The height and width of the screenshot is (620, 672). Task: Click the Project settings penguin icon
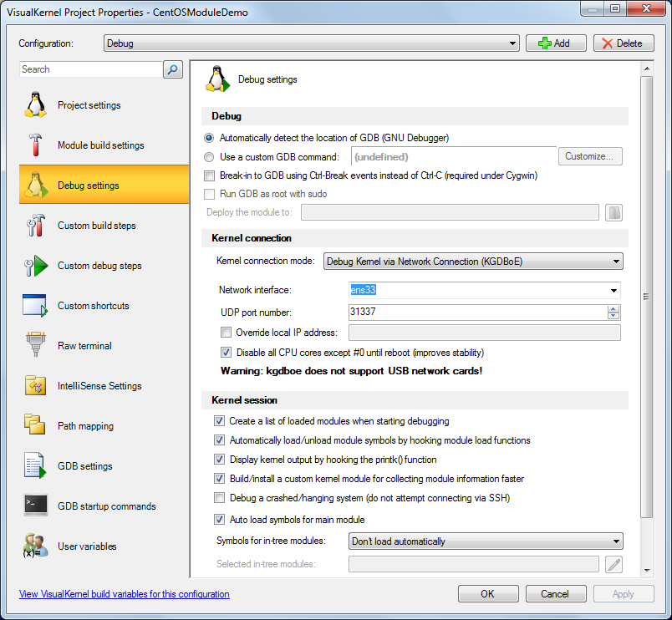coord(35,104)
